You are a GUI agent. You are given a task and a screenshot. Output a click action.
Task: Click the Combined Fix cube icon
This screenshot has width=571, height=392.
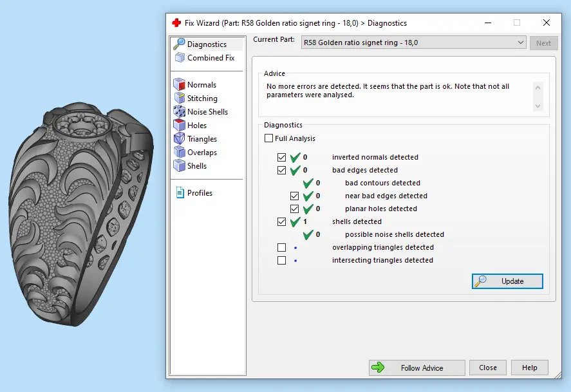[180, 57]
